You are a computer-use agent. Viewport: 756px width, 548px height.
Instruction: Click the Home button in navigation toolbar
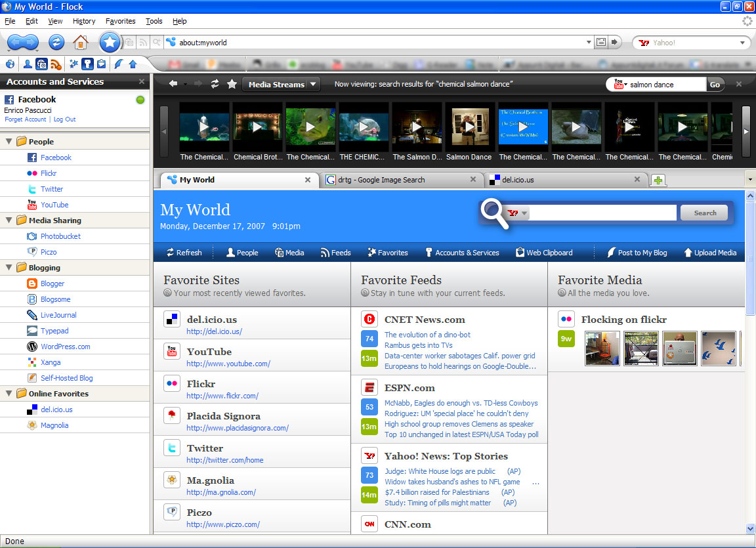(x=80, y=43)
